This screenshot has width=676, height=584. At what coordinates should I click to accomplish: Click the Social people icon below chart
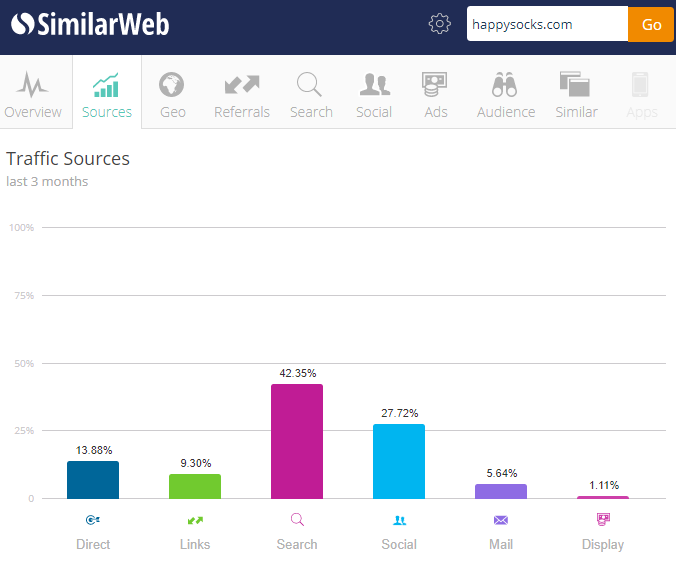399,520
